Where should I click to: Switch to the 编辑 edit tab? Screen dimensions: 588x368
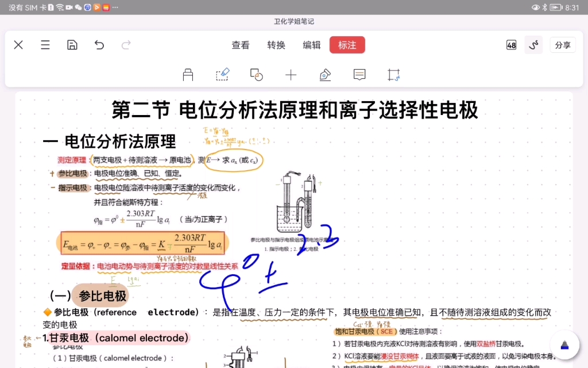pyautogui.click(x=311, y=45)
